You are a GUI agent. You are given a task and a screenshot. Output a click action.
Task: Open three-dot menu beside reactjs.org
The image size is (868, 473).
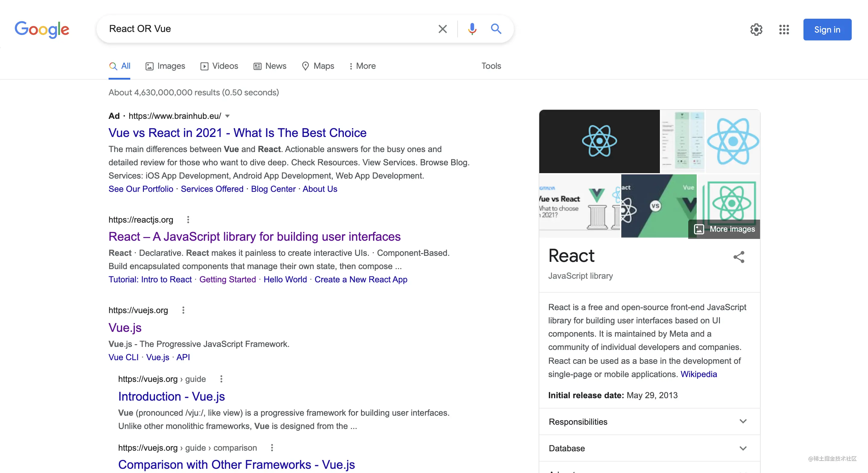click(x=188, y=220)
